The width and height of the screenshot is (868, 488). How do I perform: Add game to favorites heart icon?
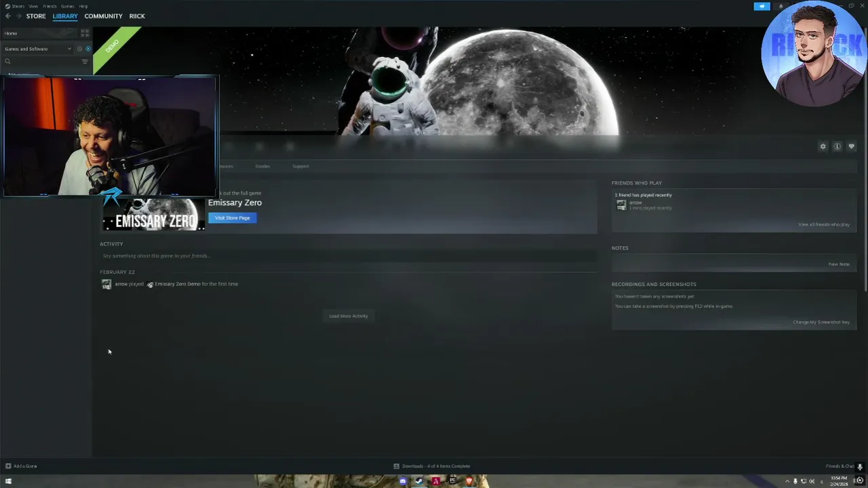pos(852,146)
